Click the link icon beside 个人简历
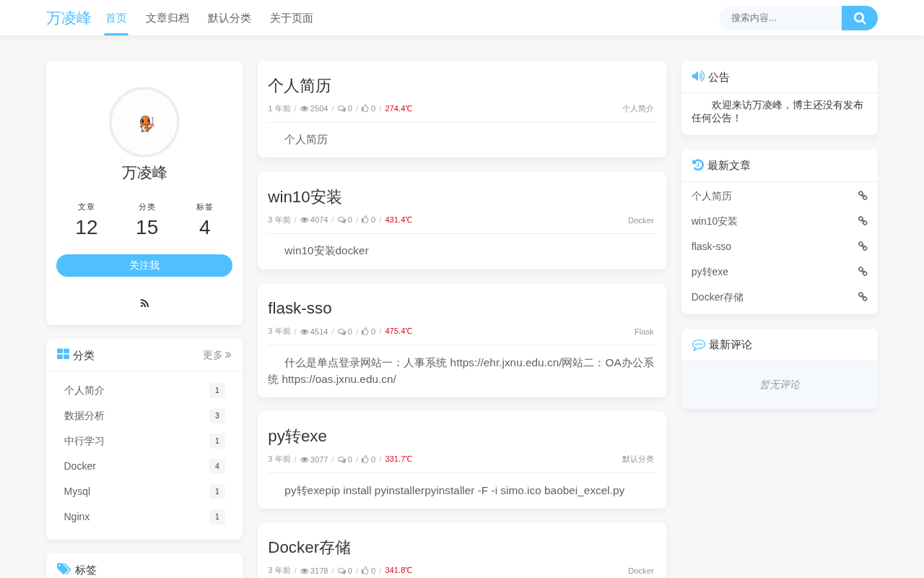This screenshot has width=924, height=578. [x=863, y=196]
